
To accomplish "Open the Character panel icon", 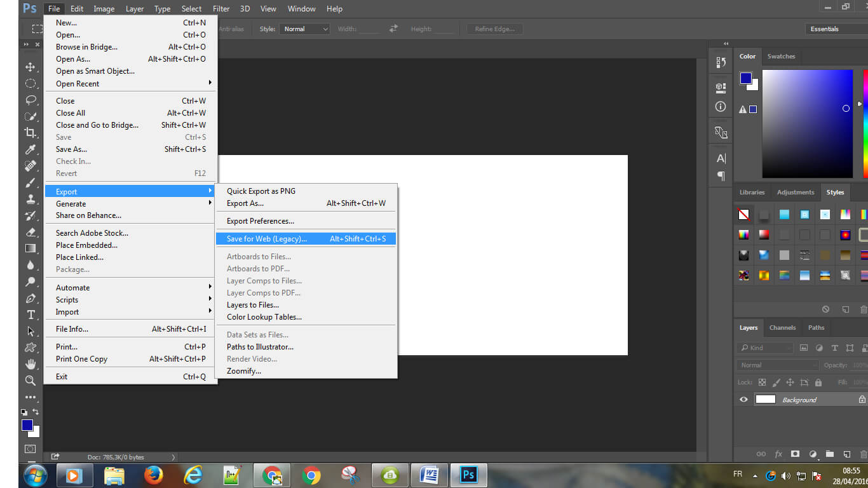I will (721, 158).
